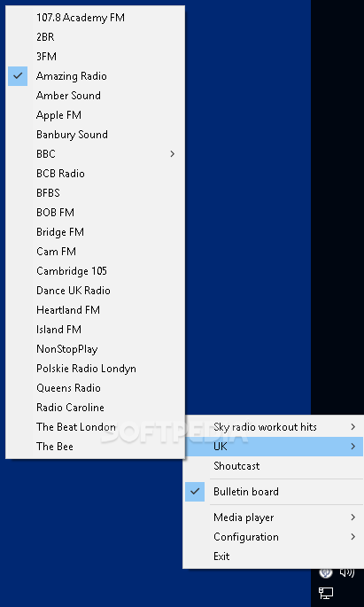This screenshot has height=607, width=364.
Task: Select 107.8 Academy FM station
Action: point(95,18)
